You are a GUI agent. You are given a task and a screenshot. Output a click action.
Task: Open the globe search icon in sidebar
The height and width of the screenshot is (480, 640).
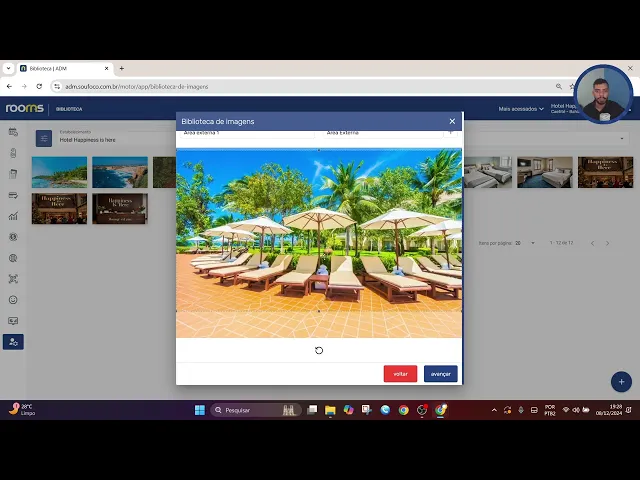(x=13, y=258)
